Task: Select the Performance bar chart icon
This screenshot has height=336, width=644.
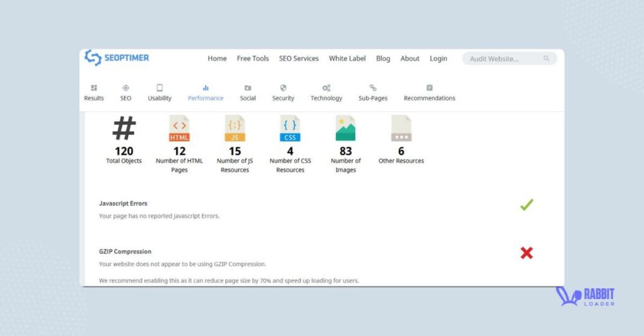Action: point(206,88)
